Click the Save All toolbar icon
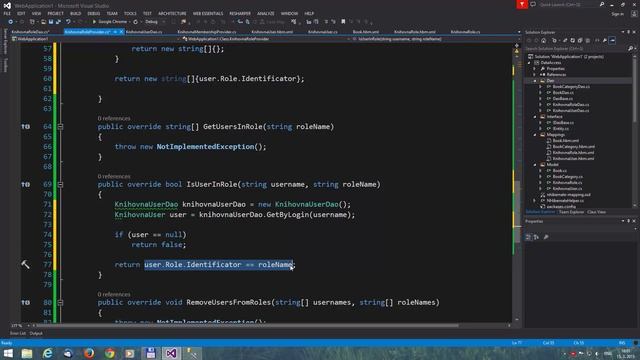The height and width of the screenshot is (360, 640). click(58, 22)
